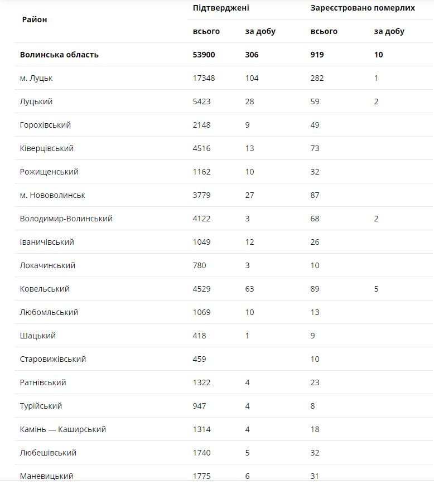Click the Рожищенський district name

click(49, 172)
